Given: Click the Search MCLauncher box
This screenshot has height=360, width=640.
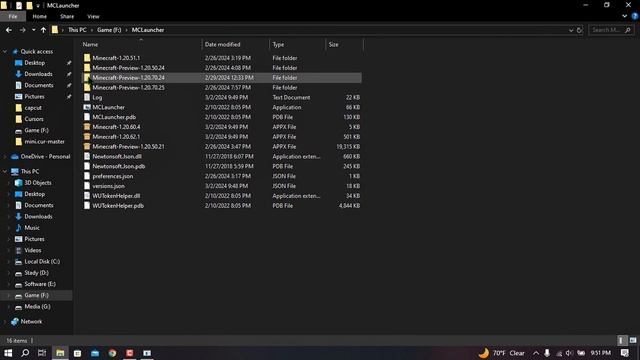Looking at the screenshot, I should [611, 30].
